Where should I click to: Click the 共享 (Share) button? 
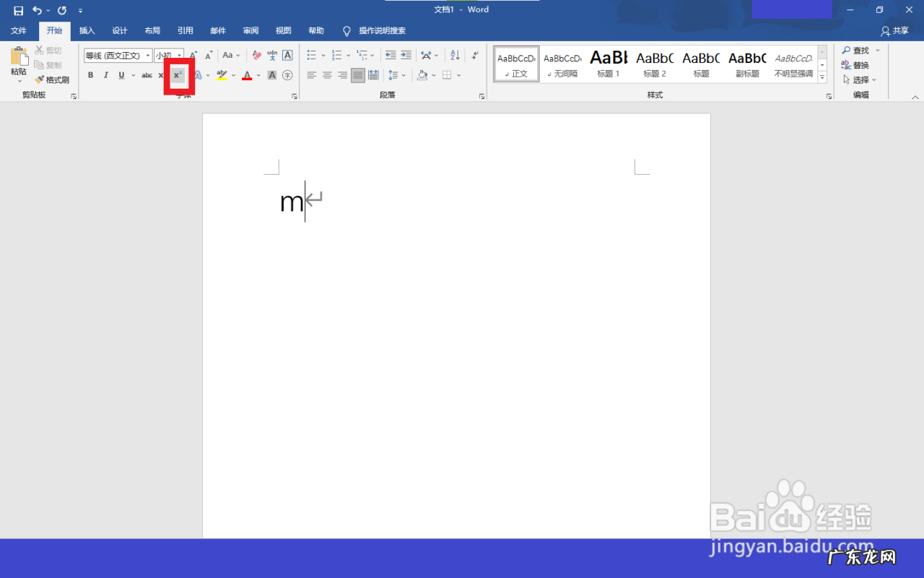point(894,31)
